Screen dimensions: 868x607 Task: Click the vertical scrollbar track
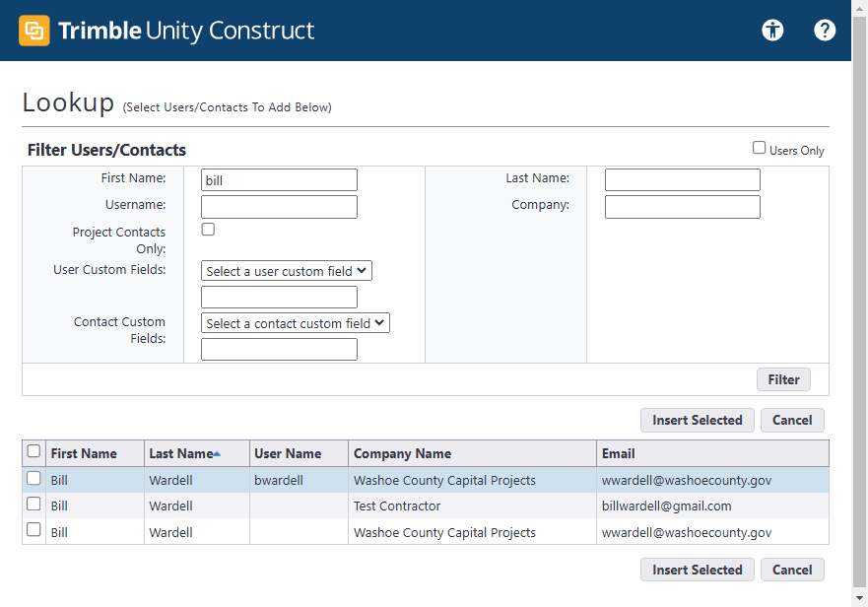[860, 303]
